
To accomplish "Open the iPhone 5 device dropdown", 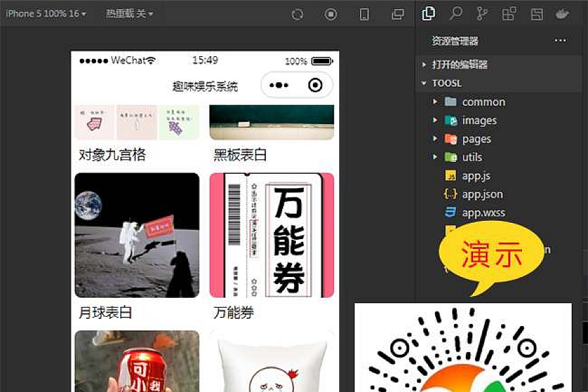I will point(46,14).
